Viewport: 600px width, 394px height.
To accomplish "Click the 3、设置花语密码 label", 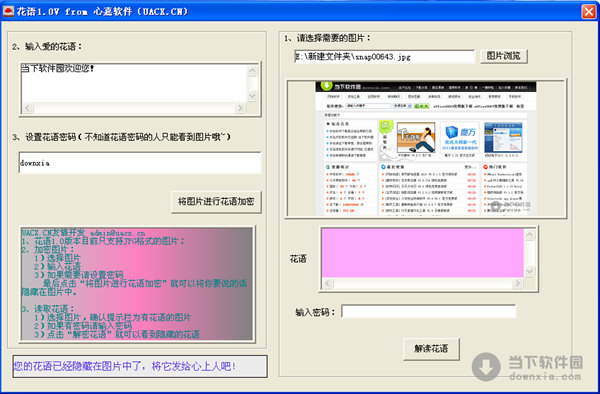I will (121, 137).
